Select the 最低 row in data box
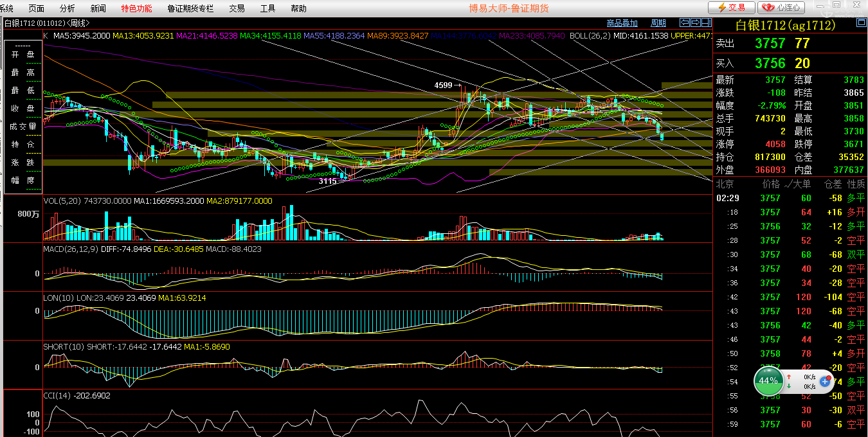Viewport: 868px width, 437px height. (23, 91)
